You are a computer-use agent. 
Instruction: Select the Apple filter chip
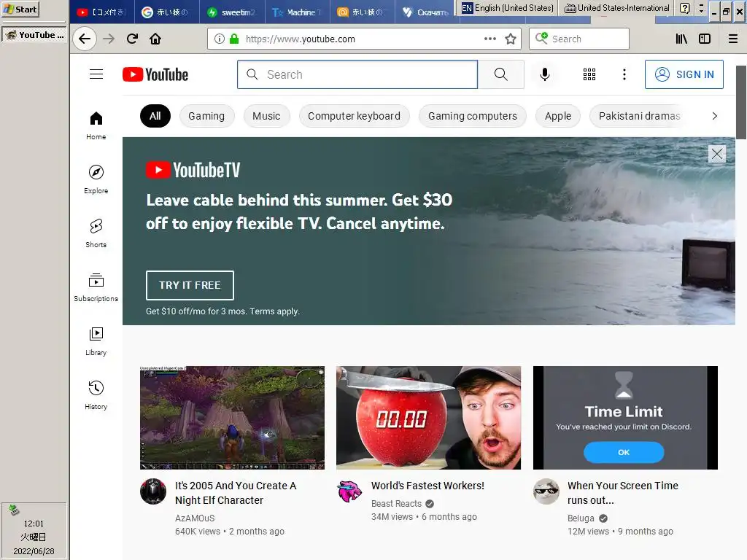pyautogui.click(x=558, y=116)
